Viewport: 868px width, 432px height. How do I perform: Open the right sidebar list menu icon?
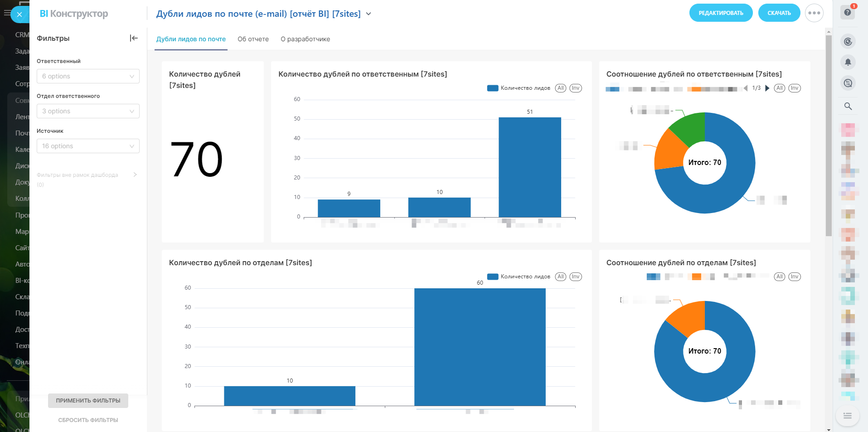click(x=847, y=416)
